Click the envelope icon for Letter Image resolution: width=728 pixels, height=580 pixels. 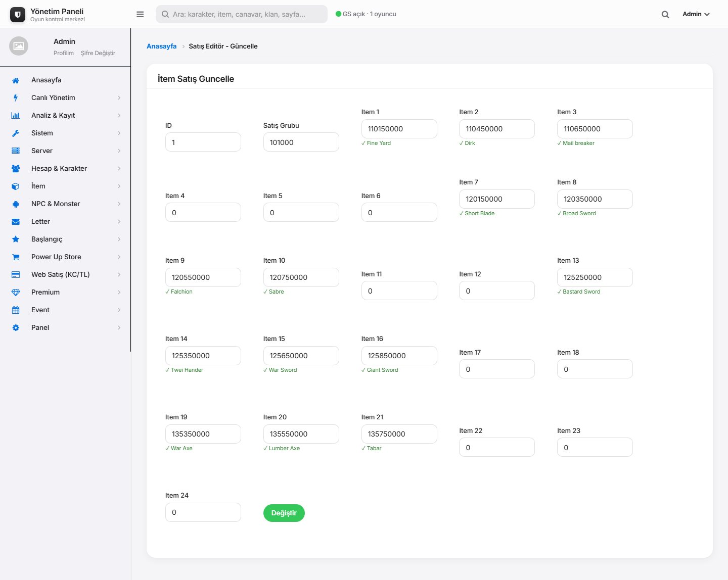coord(16,222)
